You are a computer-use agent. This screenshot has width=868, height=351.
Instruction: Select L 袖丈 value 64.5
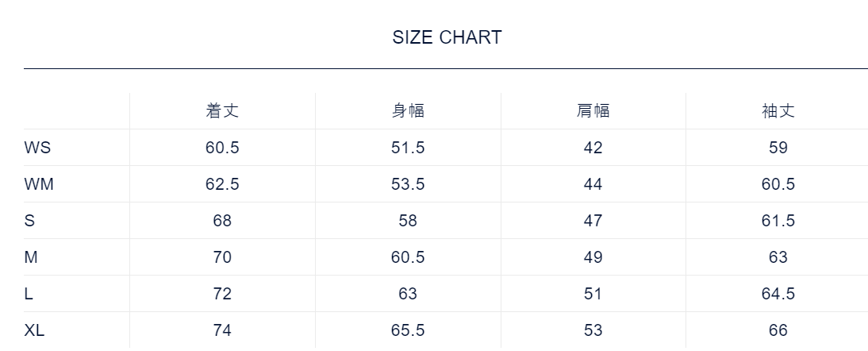point(778,294)
